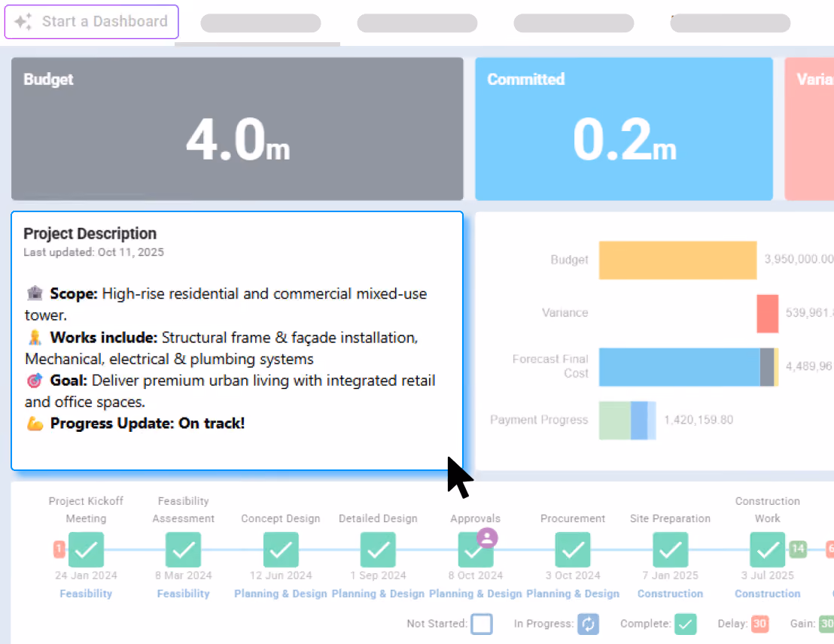Screen dimensions: 834x644
Task: Click the Start a Dashboard button
Action: (92, 22)
